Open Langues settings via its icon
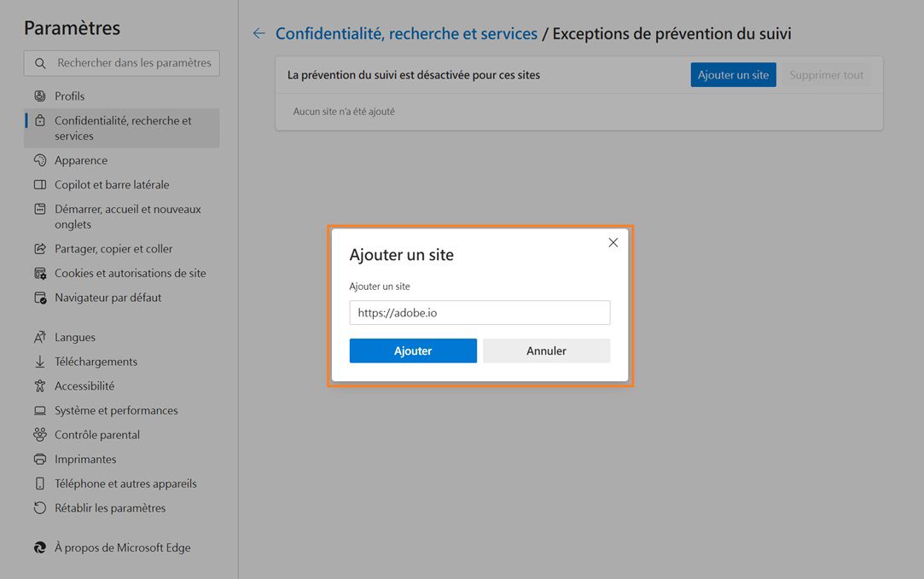924x579 pixels. pos(40,337)
